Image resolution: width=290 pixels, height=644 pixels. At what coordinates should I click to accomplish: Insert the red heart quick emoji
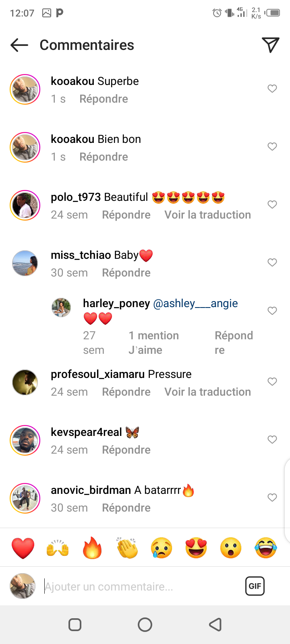(23, 548)
